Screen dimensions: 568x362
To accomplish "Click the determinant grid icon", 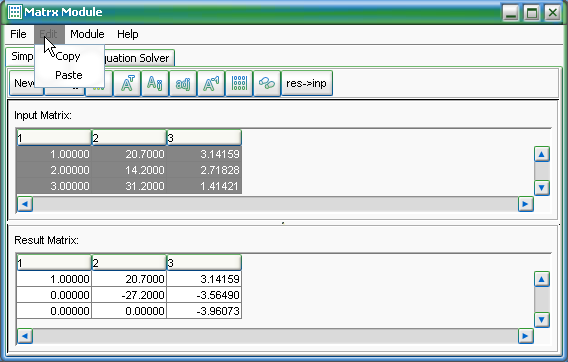I will point(239,84).
